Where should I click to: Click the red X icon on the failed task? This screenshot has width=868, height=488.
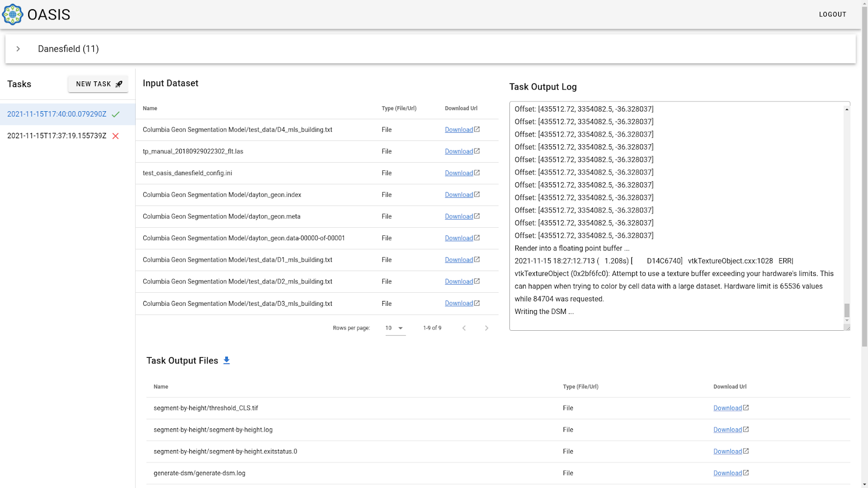116,136
